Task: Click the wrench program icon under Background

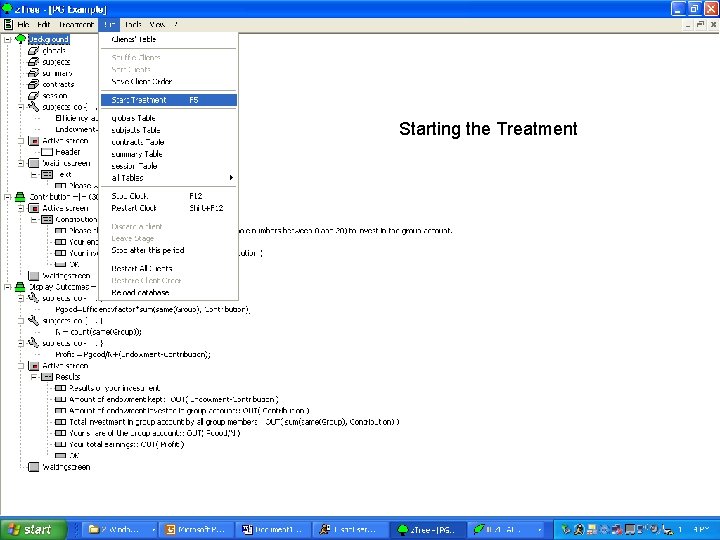Action: click(33, 107)
